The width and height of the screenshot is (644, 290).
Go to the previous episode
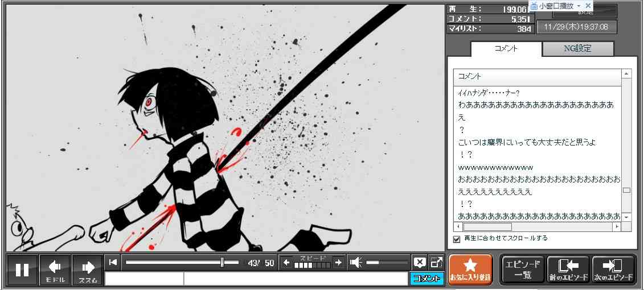[x=568, y=270]
